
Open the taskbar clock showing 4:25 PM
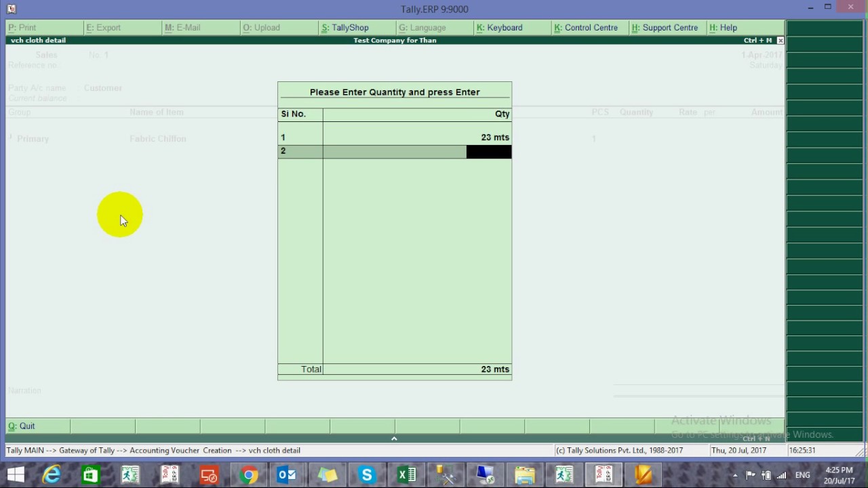pyautogui.click(x=840, y=475)
